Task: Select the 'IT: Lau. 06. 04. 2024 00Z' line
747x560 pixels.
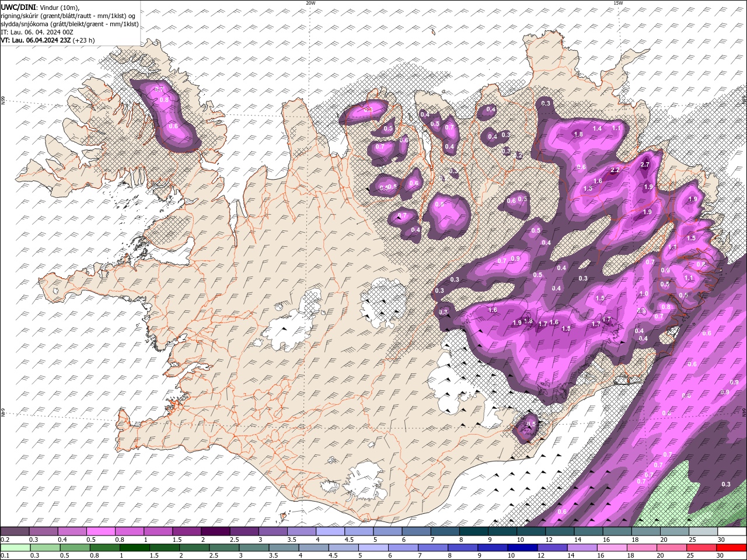Action: click(x=37, y=32)
